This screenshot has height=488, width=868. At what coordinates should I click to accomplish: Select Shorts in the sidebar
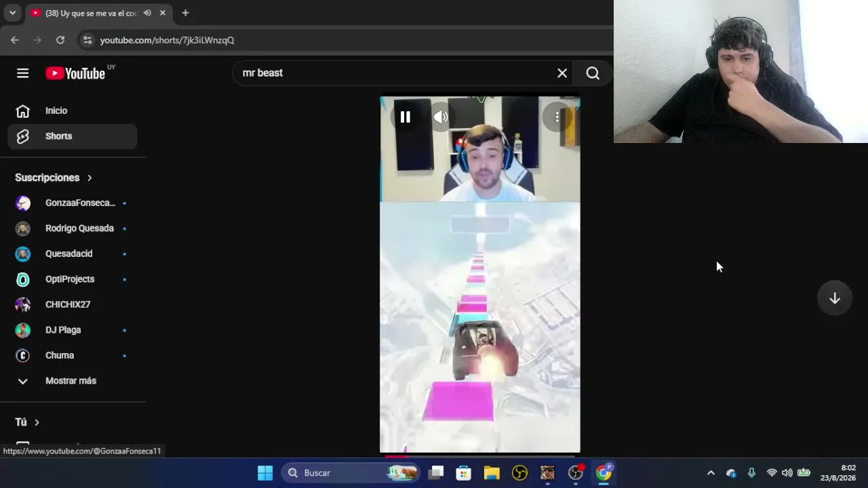(x=73, y=136)
